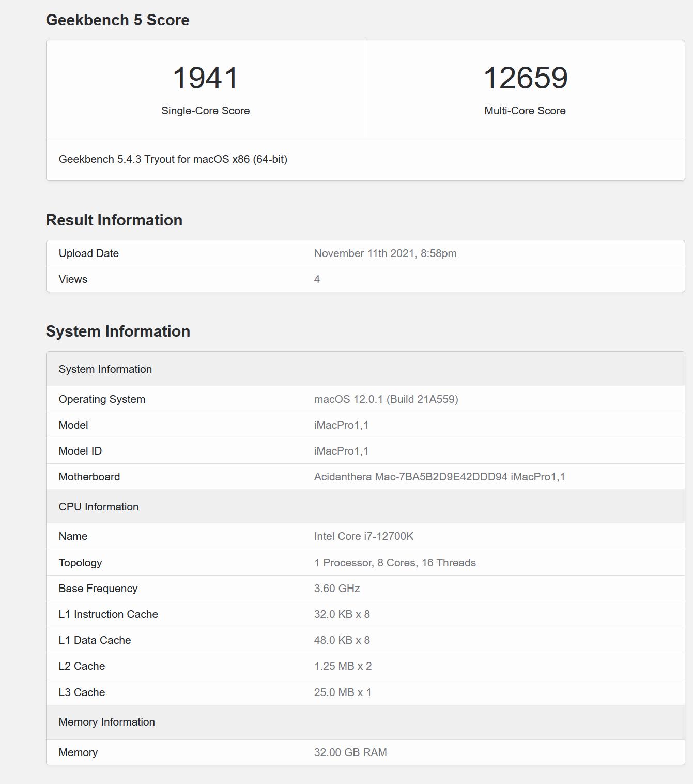Click the L1 Data Cache label
Screen dimensions: 693x784
[95, 640]
